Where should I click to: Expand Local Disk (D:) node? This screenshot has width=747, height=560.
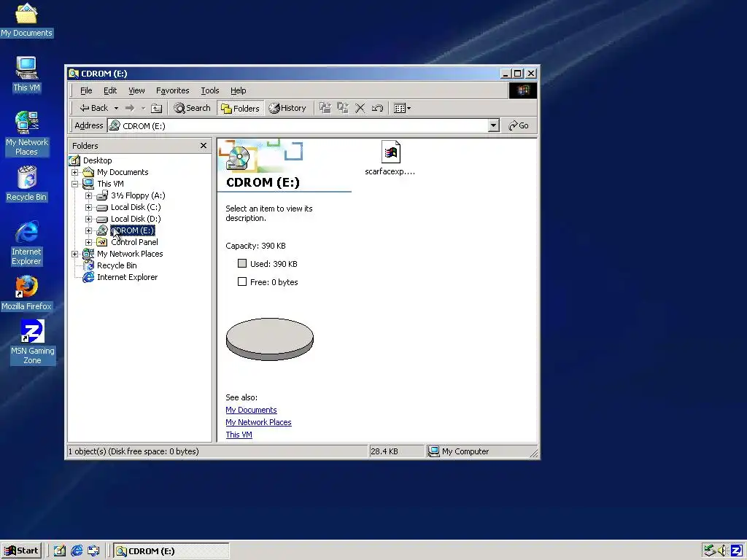pos(88,219)
